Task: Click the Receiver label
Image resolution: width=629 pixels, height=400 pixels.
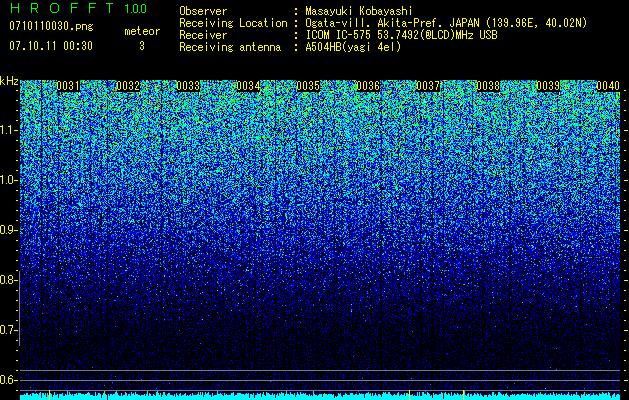Action: point(203,35)
